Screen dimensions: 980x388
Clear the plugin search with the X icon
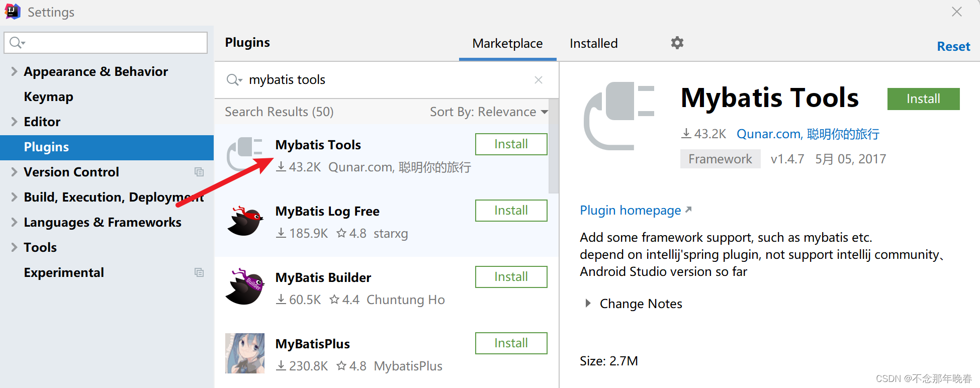[x=539, y=80]
